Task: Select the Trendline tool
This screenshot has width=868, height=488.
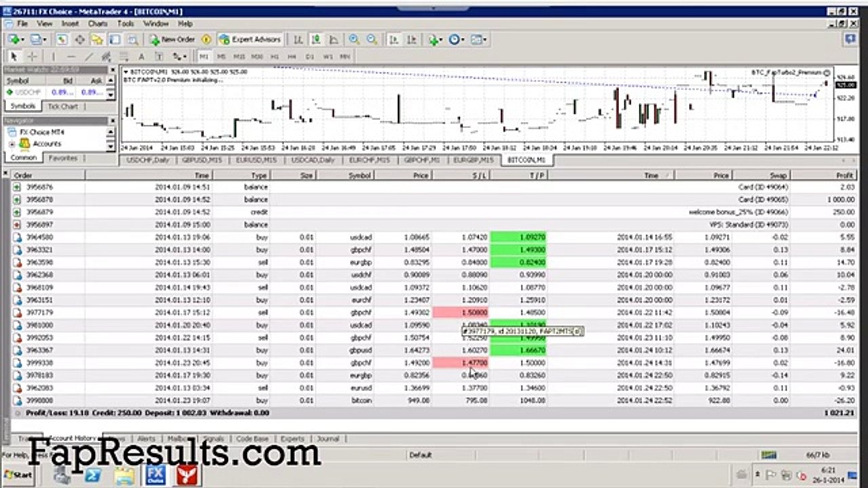Action: coord(89,57)
